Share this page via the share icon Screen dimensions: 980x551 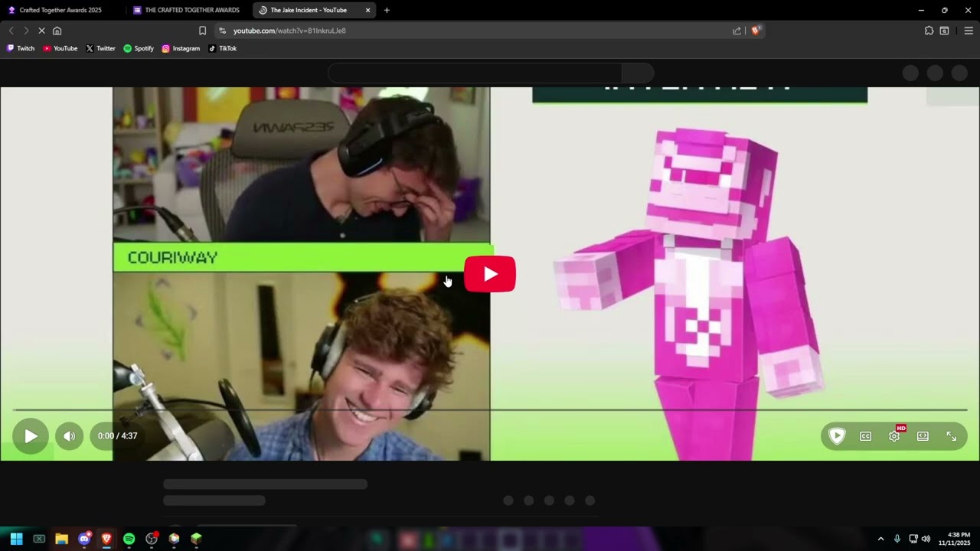click(x=737, y=31)
